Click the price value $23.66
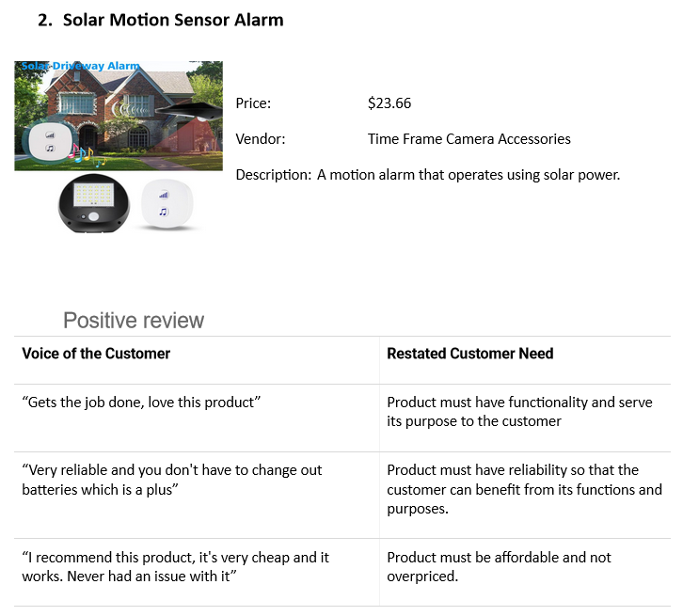Viewport: 683px width, 616px height. click(x=389, y=103)
